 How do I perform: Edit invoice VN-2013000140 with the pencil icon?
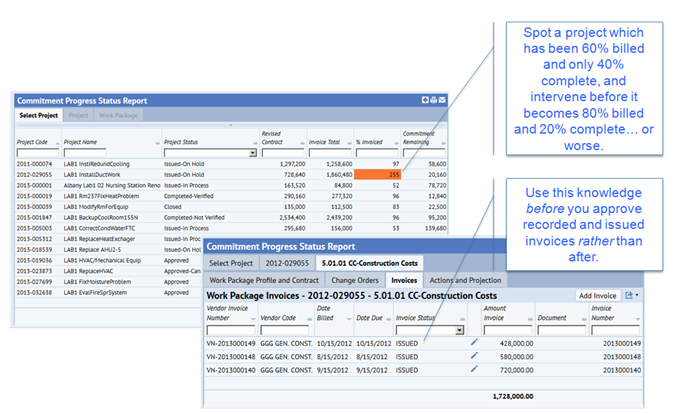tap(474, 369)
